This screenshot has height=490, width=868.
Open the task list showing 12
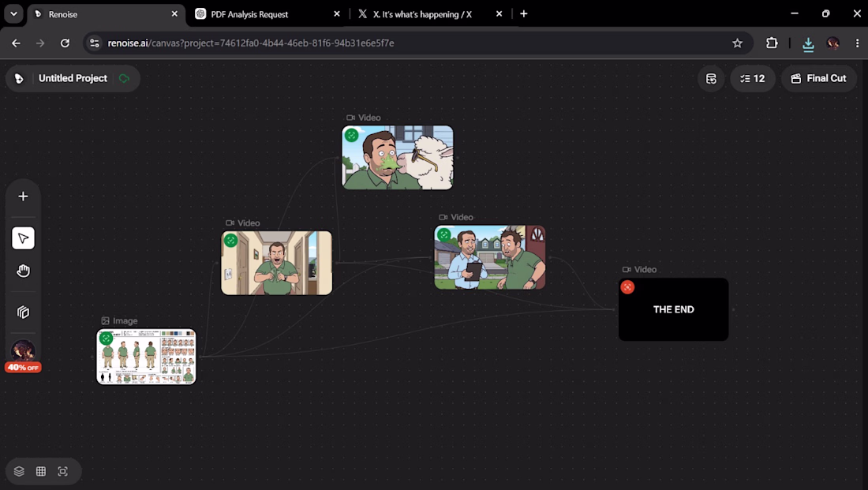click(x=753, y=79)
